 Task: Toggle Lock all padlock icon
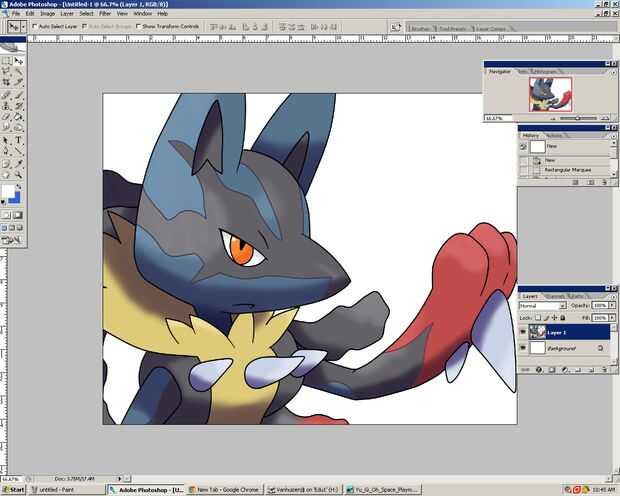click(x=563, y=318)
